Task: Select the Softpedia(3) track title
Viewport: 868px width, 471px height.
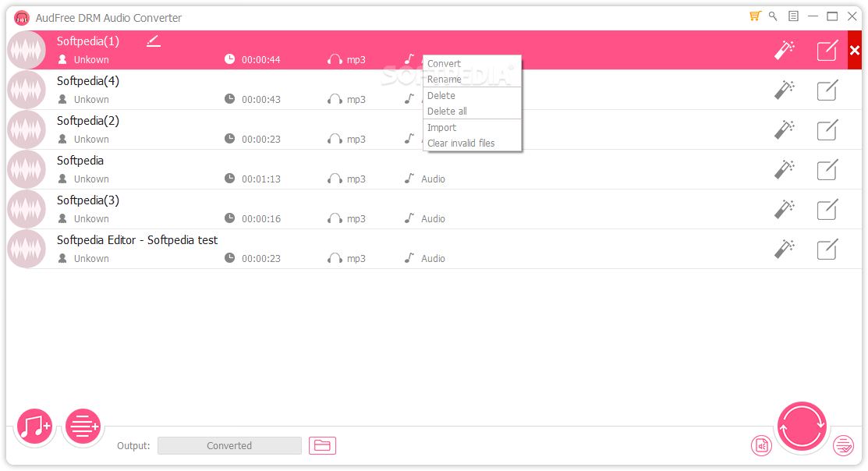Action: [x=88, y=201]
